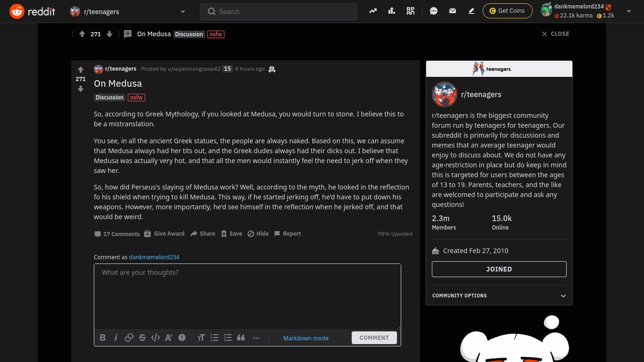Open RPAN from the top navigation
The height and width of the screenshot is (362, 644).
pos(410,11)
